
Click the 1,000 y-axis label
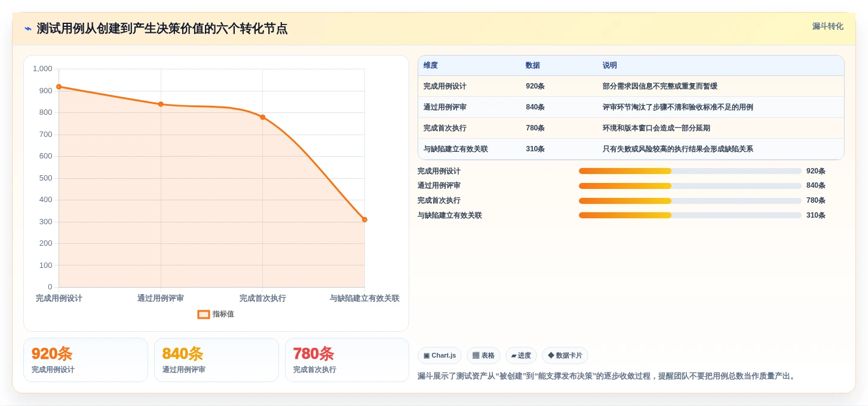click(42, 69)
